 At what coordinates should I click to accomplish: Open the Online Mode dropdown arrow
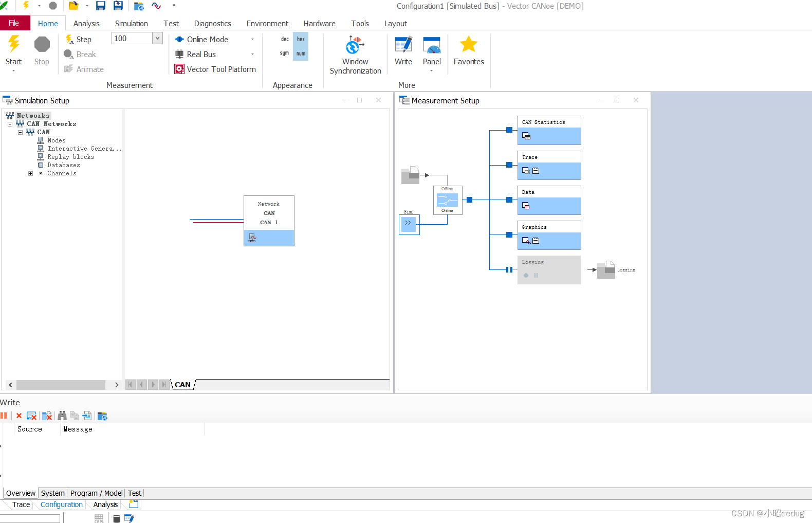[x=252, y=40]
